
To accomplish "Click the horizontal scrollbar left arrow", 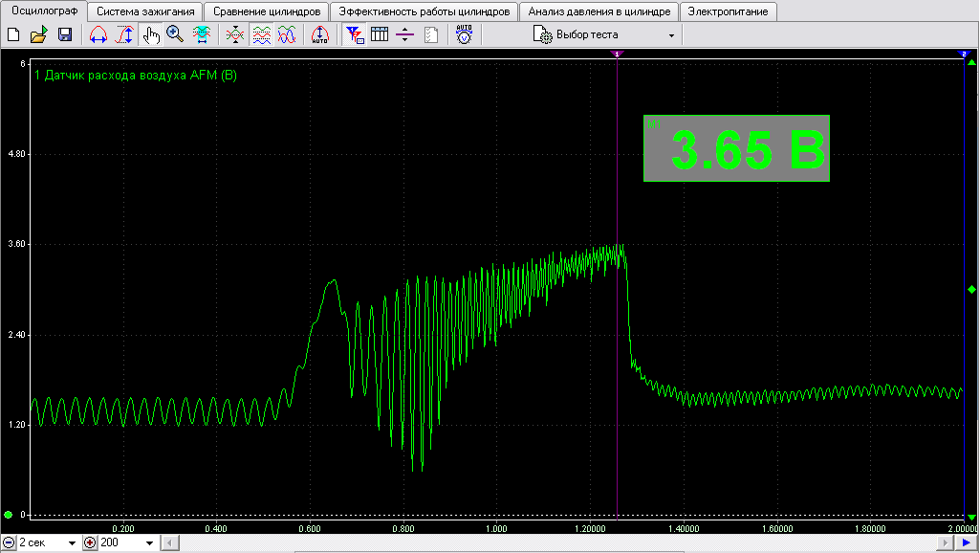I will point(170,543).
